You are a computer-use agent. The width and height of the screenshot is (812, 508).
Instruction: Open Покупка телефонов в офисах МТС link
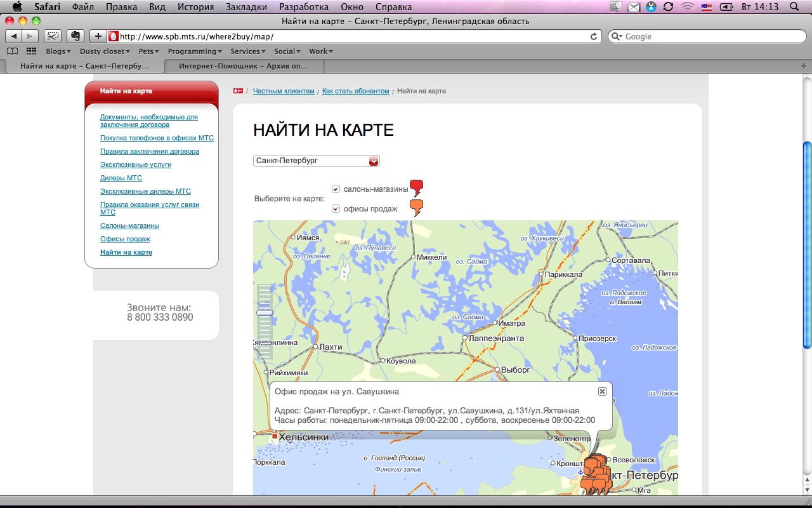pyautogui.click(x=157, y=138)
